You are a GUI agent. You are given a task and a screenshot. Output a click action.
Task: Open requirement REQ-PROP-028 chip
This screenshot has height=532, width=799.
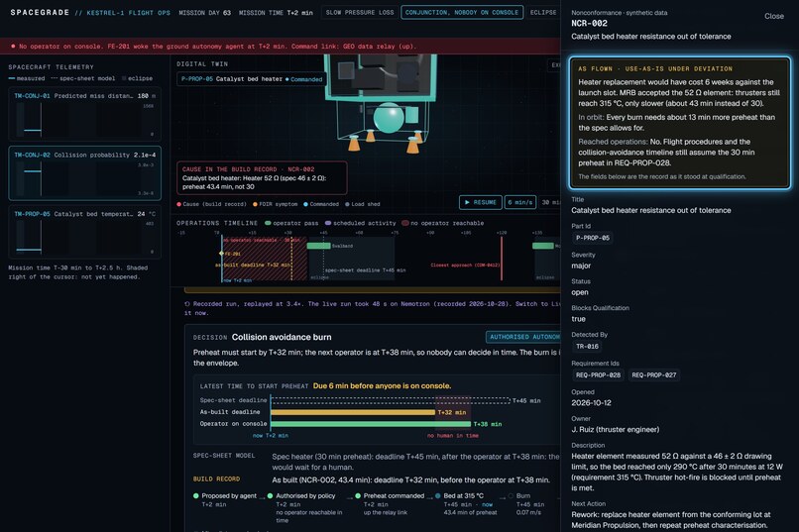tap(598, 375)
